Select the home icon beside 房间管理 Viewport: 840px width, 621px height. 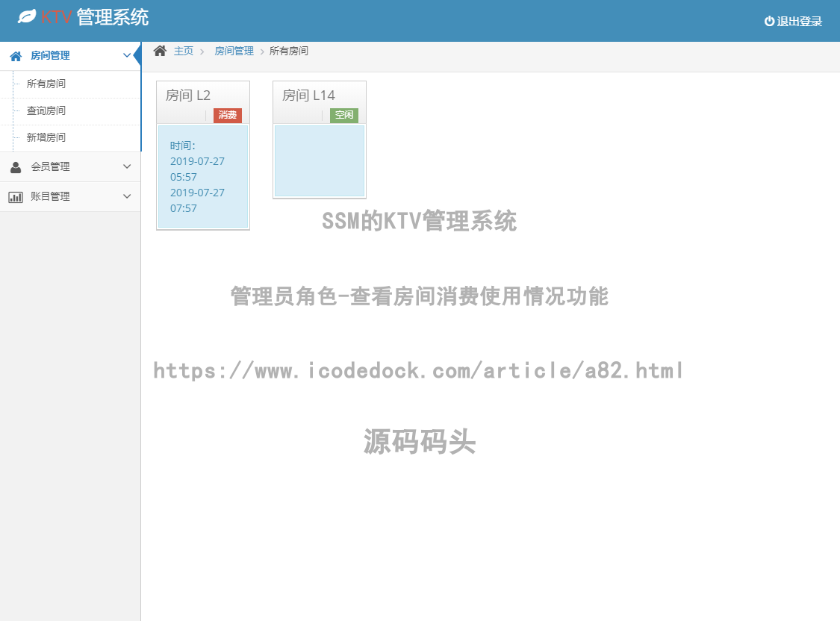pyautogui.click(x=15, y=55)
